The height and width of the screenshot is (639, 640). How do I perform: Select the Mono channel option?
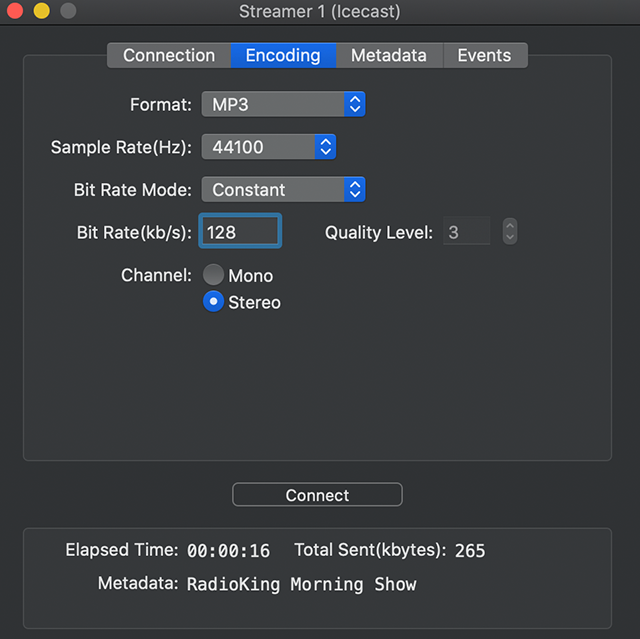click(x=213, y=275)
